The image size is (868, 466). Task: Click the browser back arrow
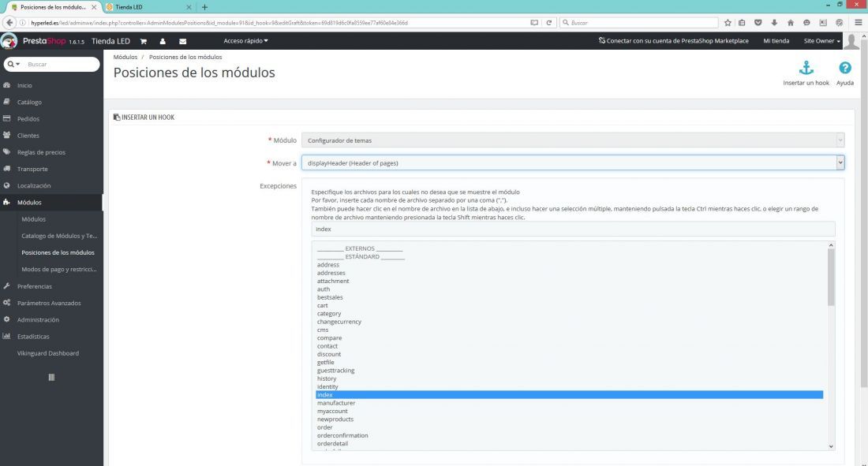tap(9, 23)
